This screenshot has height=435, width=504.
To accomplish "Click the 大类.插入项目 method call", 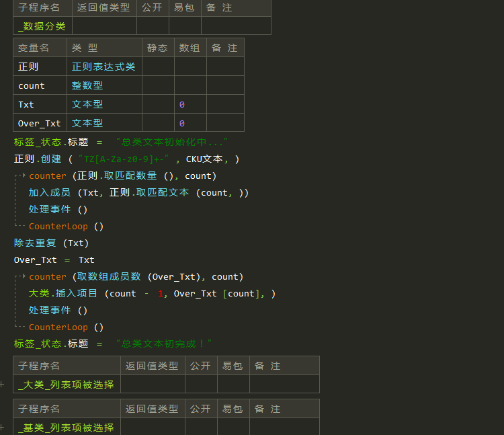I will click(63, 293).
